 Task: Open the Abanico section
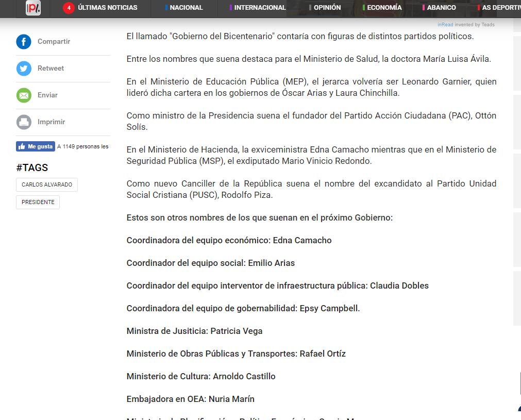[441, 8]
